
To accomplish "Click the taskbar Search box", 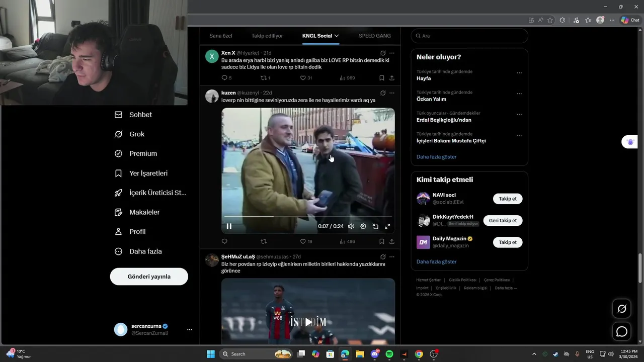I will 257,354.
